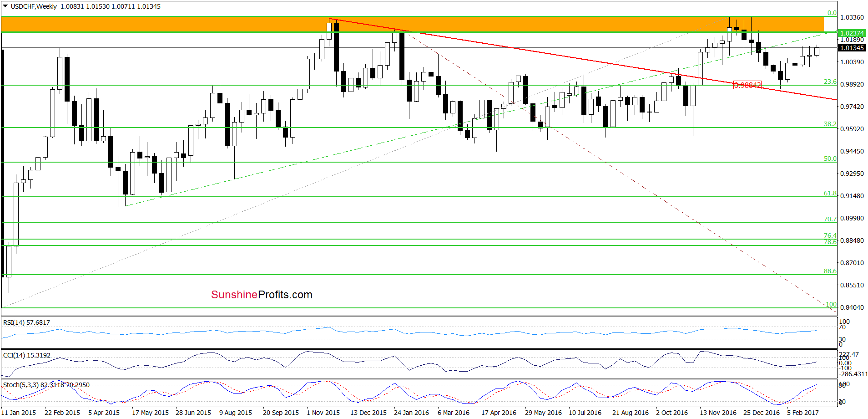
Task: Click the 6 Mar 2016 date label
Action: point(454,413)
